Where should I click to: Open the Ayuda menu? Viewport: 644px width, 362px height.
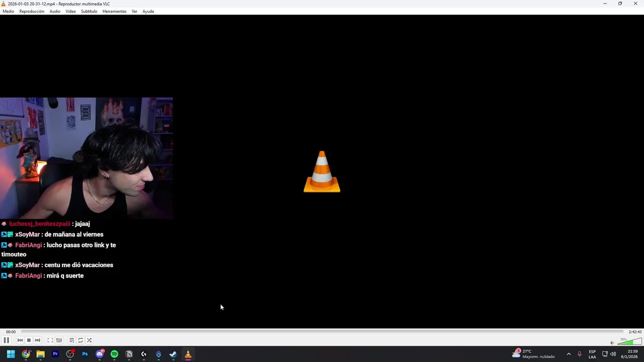[x=148, y=11]
